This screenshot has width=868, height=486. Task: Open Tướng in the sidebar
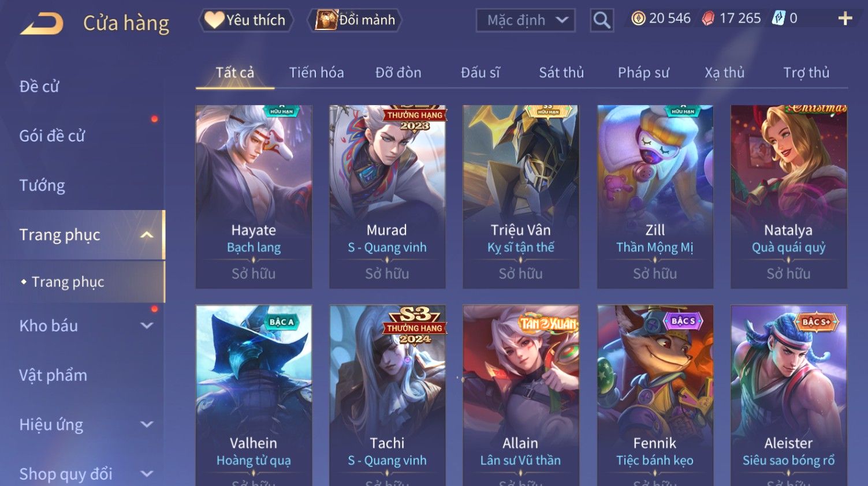42,185
